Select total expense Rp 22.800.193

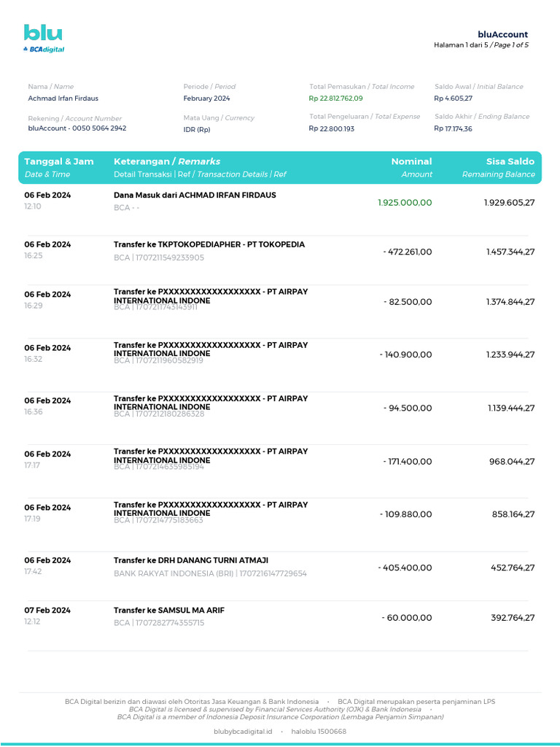(x=332, y=128)
